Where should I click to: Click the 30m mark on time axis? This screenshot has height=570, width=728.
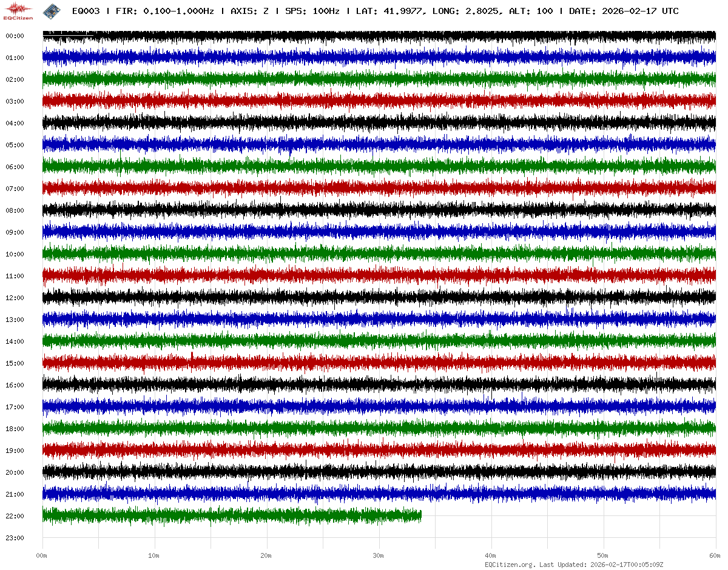pos(379,555)
